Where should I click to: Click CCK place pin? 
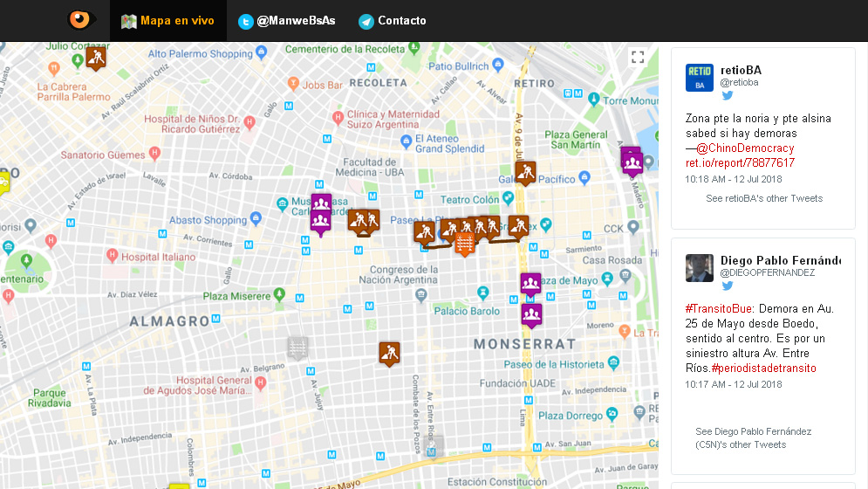click(x=633, y=226)
